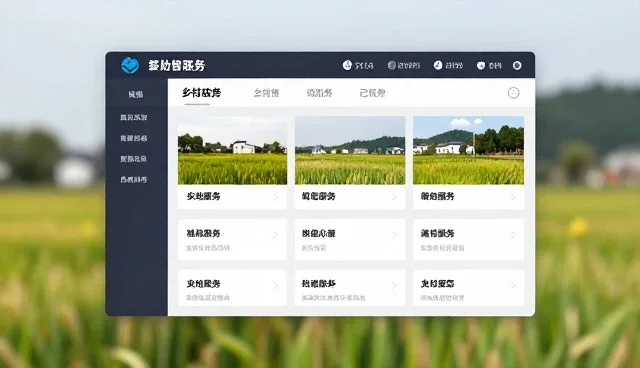Select the active underlined first tab
This screenshot has width=640, height=368.
pos(201,93)
